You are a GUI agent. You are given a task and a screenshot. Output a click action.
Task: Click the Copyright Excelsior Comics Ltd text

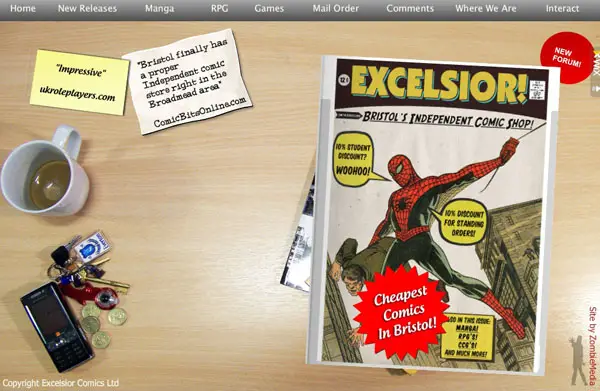[x=60, y=383]
